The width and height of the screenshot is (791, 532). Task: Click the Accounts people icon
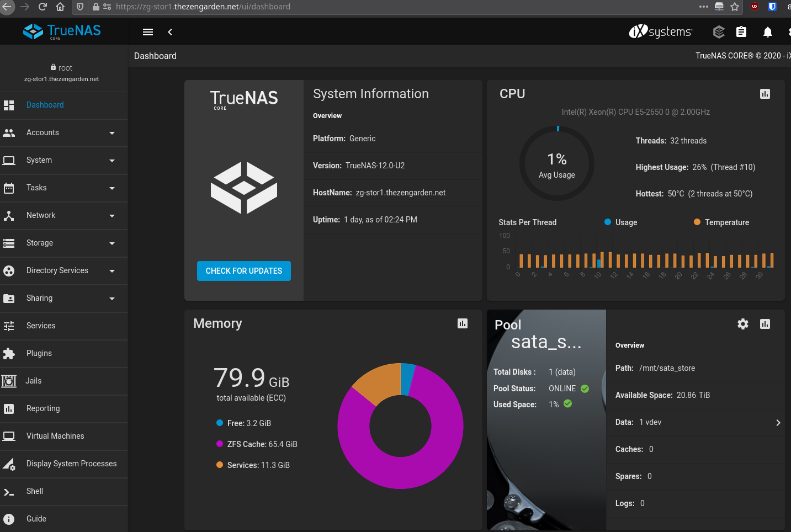click(9, 132)
